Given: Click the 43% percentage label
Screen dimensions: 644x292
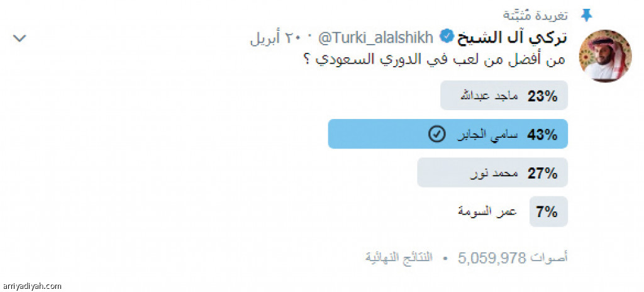Looking at the screenshot, I should pos(542,135).
